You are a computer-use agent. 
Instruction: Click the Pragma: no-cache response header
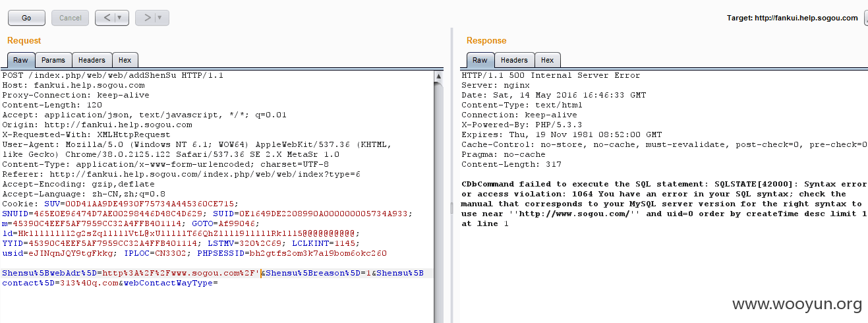tap(503, 154)
